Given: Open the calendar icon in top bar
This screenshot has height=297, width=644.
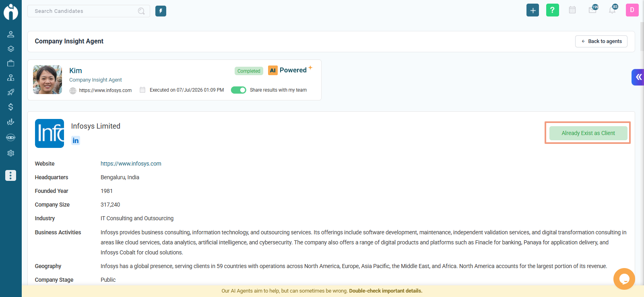Looking at the screenshot, I should (572, 10).
